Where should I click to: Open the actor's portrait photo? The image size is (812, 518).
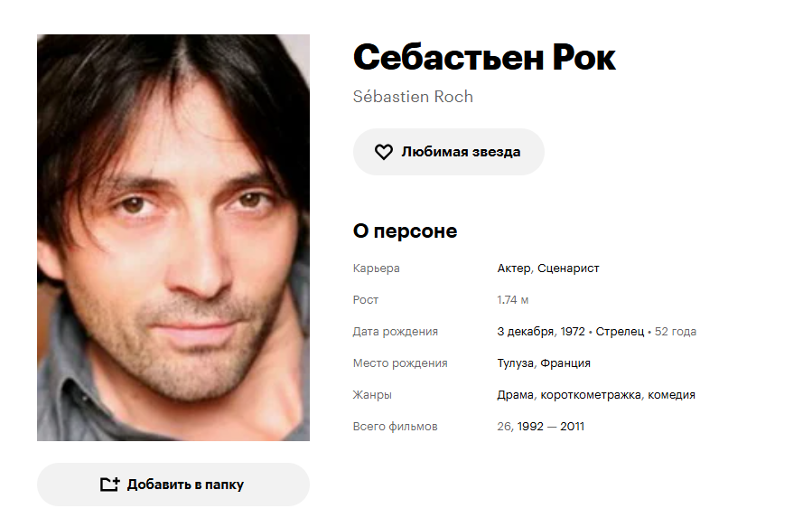173,238
